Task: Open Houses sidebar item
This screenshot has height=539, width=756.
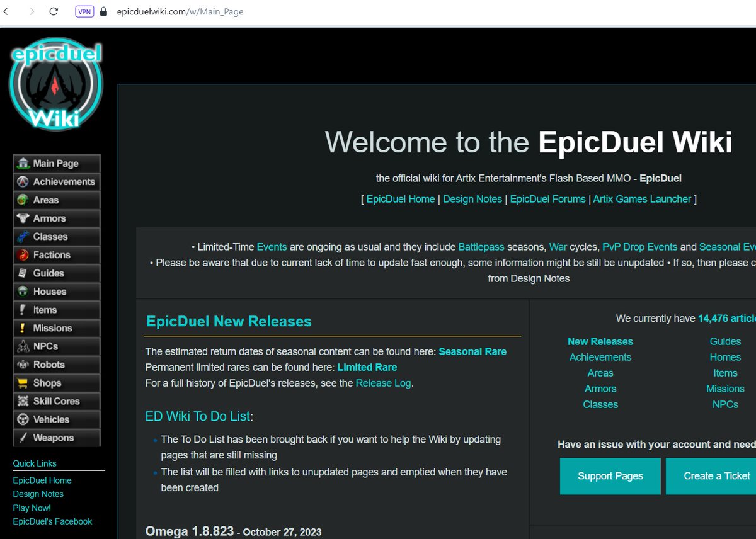Action: click(57, 292)
